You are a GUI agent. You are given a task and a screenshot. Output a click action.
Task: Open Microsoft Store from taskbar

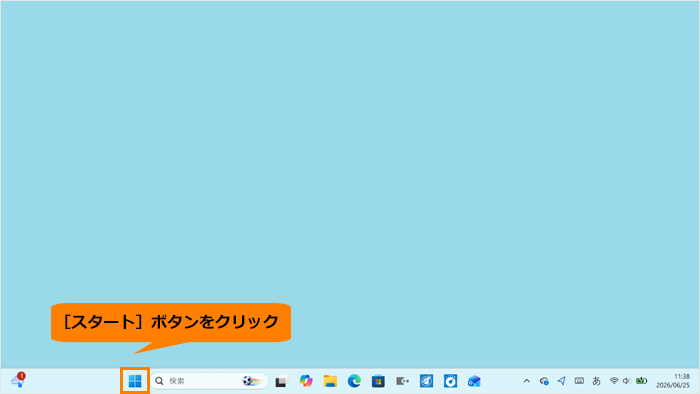pyautogui.click(x=378, y=381)
